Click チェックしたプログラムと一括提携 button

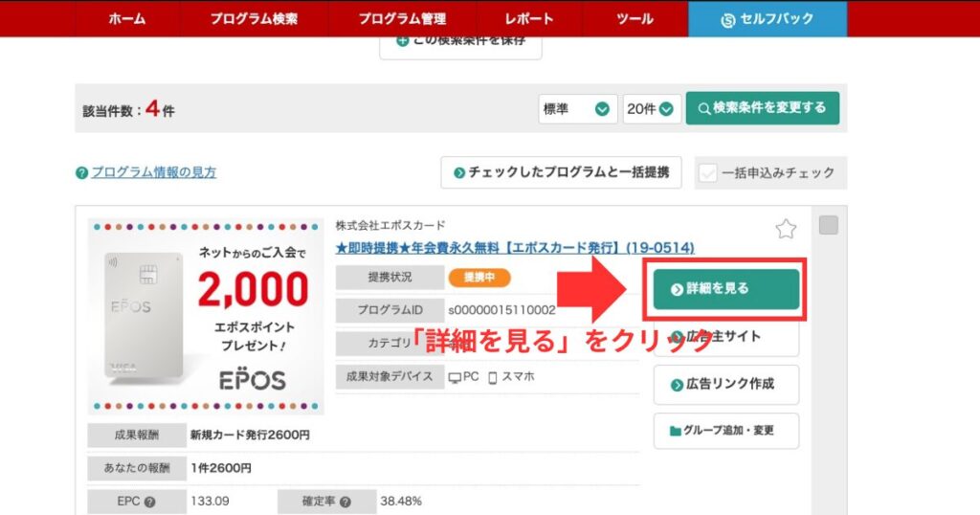pos(561,172)
